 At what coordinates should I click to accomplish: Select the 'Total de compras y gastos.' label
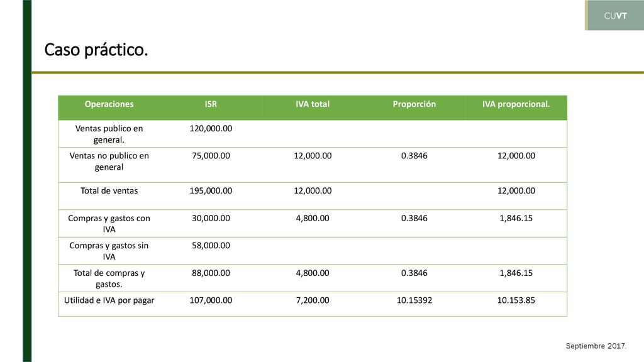point(109,278)
